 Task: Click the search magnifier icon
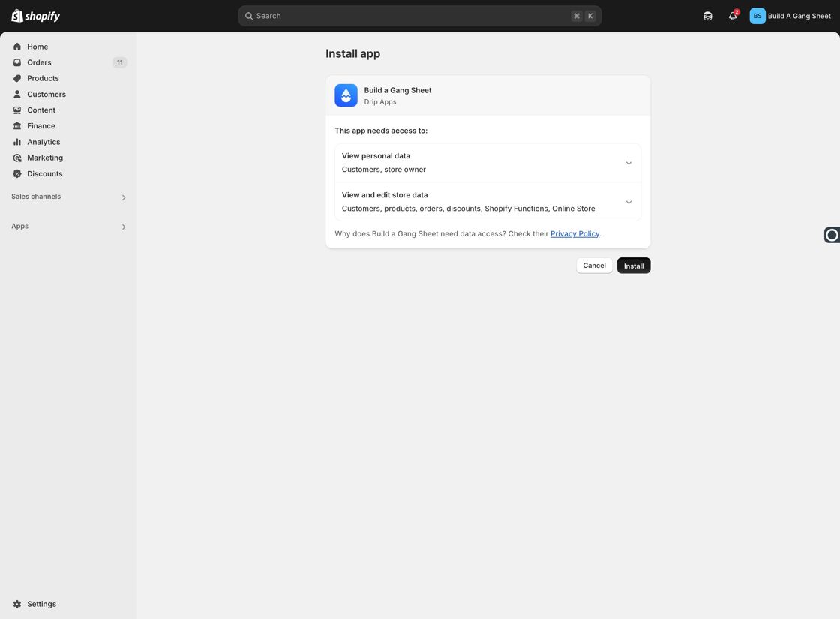[x=249, y=16]
